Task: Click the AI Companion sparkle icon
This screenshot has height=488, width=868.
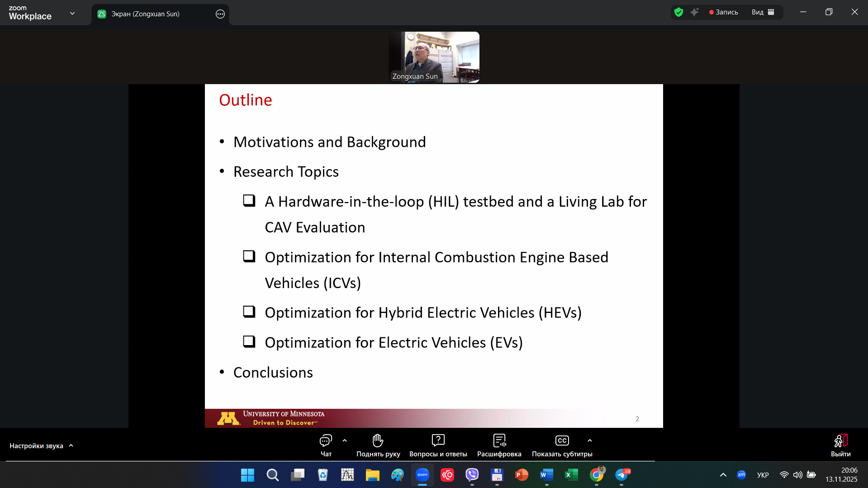Action: (694, 12)
